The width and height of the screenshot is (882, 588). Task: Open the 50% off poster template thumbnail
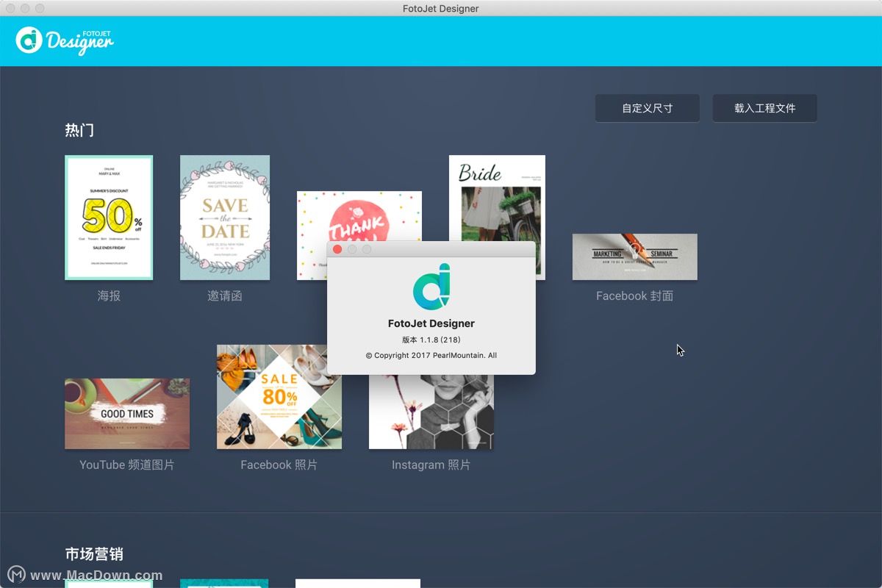click(x=109, y=218)
